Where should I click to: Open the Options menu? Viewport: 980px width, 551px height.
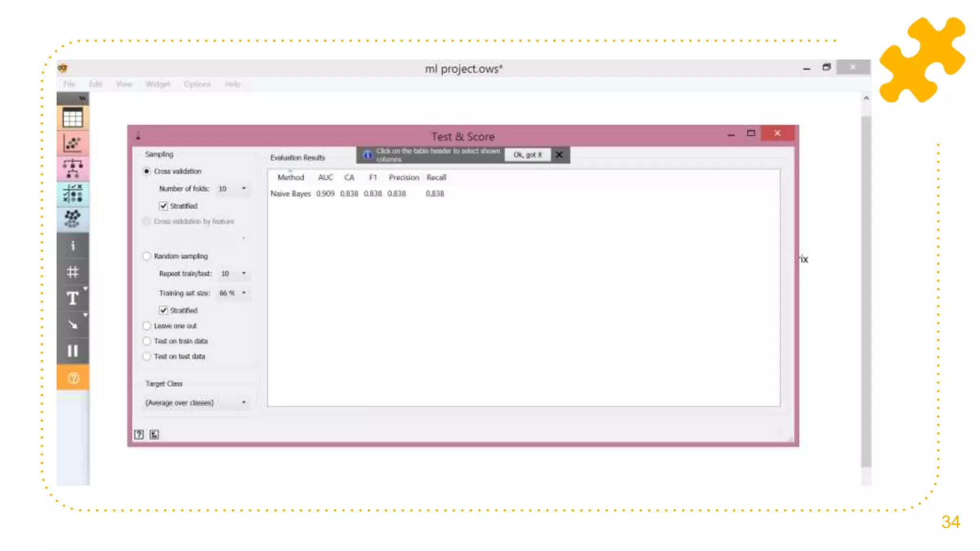coord(197,84)
